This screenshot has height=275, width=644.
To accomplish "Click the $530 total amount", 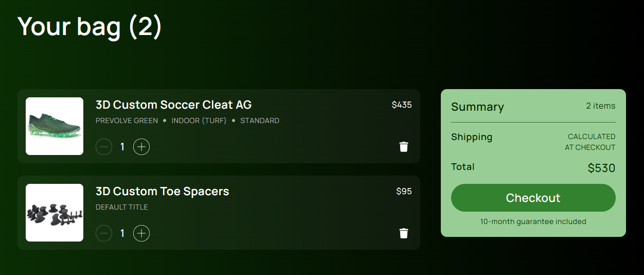I will point(601,168).
